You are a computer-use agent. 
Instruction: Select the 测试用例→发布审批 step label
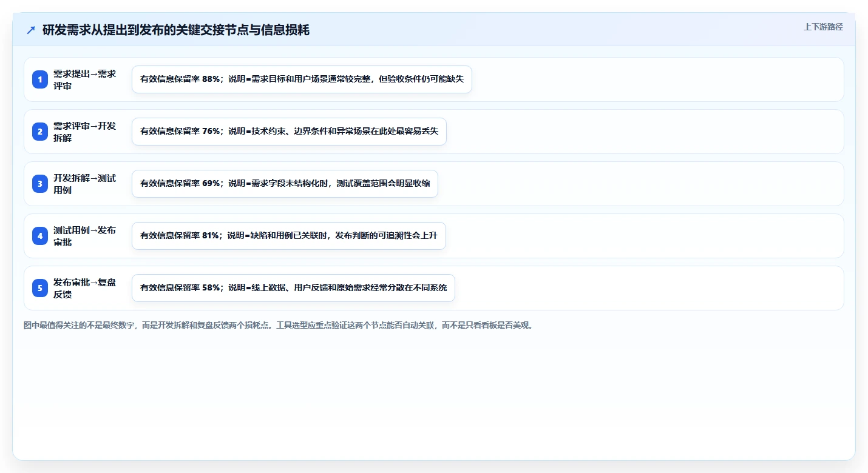click(84, 236)
